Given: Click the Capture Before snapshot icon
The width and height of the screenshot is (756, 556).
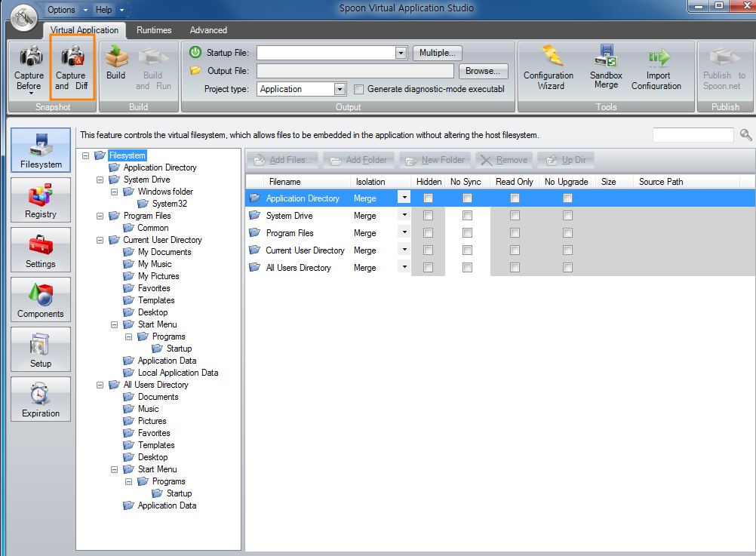Looking at the screenshot, I should pos(30,56).
